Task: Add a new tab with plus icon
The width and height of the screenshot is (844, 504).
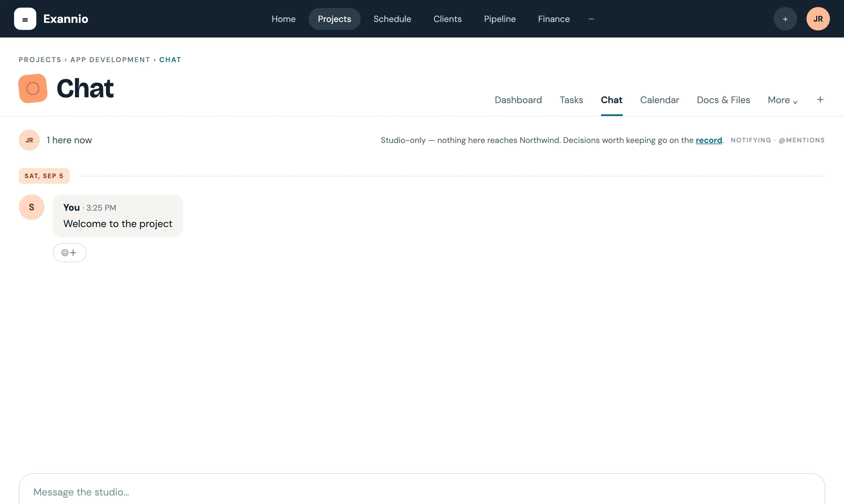Action: (820, 100)
